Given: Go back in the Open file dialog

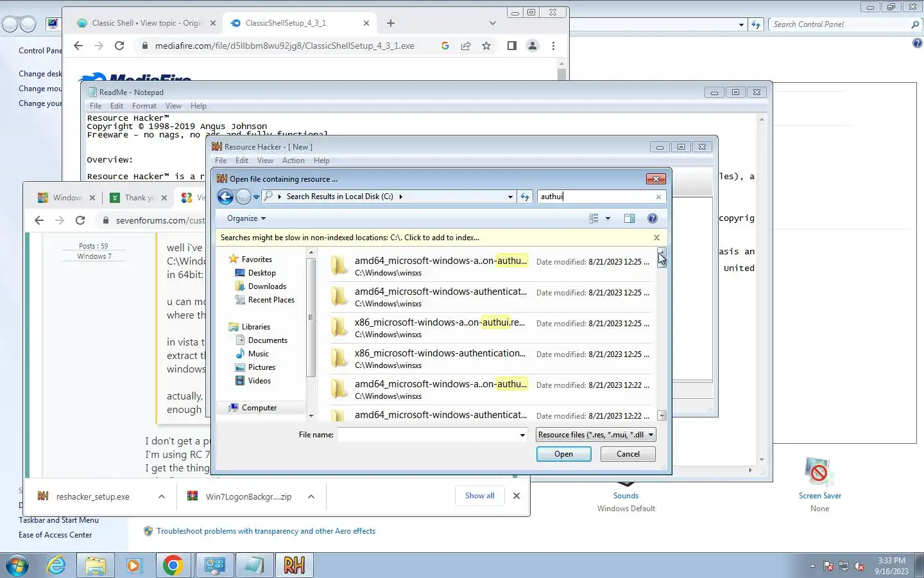Looking at the screenshot, I should click(225, 197).
